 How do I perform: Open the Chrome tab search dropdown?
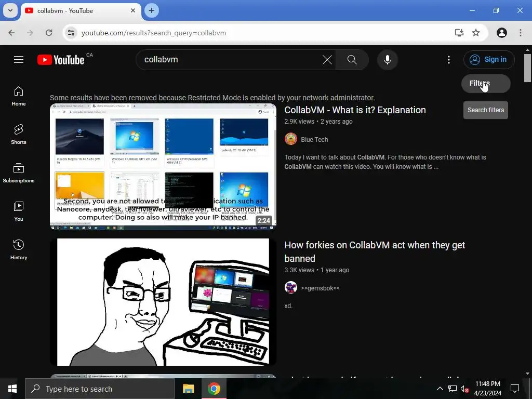[x=10, y=10]
